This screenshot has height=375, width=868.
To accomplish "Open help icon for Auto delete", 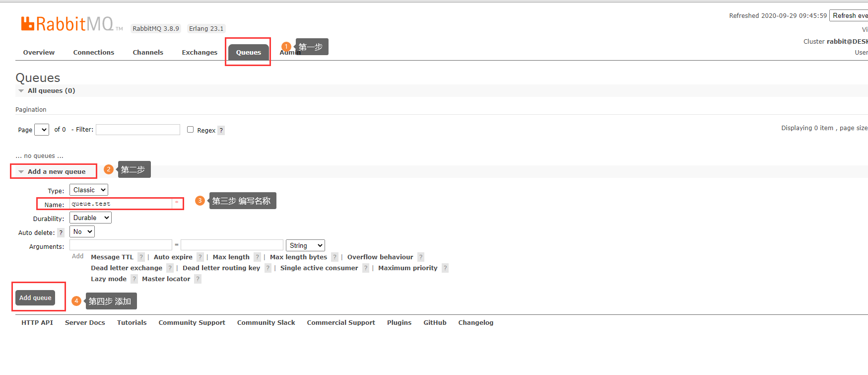I will click(61, 232).
